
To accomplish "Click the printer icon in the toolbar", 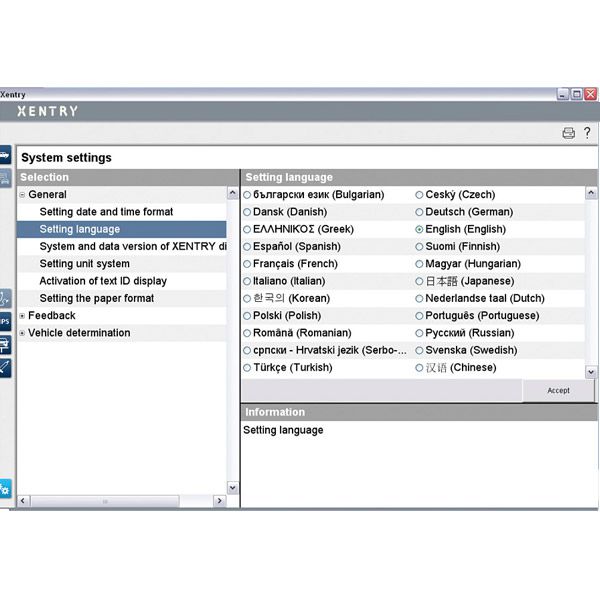I will [x=568, y=133].
